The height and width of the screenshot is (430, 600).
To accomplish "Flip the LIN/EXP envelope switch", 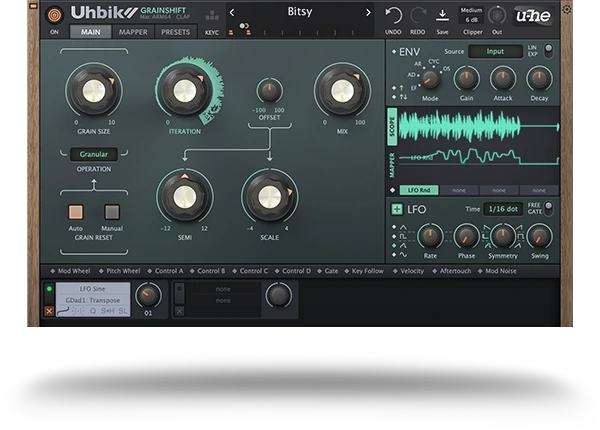I will click(548, 50).
